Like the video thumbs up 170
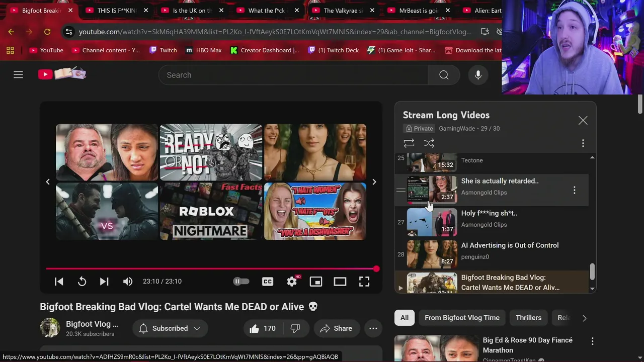The image size is (644, 362). click(263, 328)
